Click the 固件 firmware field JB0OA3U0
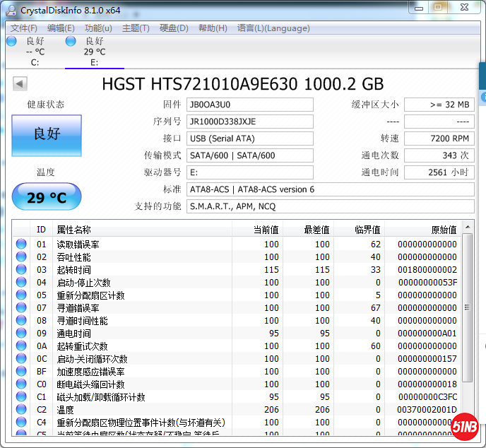 pos(250,105)
